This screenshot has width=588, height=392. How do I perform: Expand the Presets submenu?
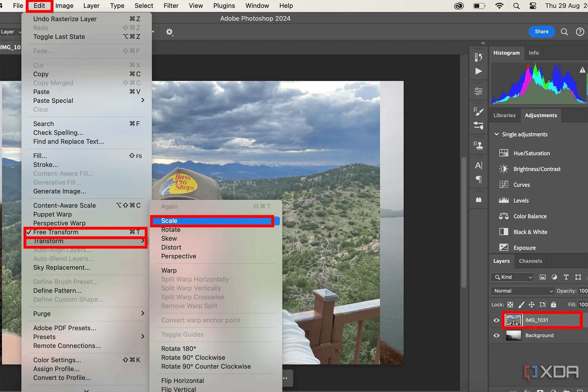[87, 337]
